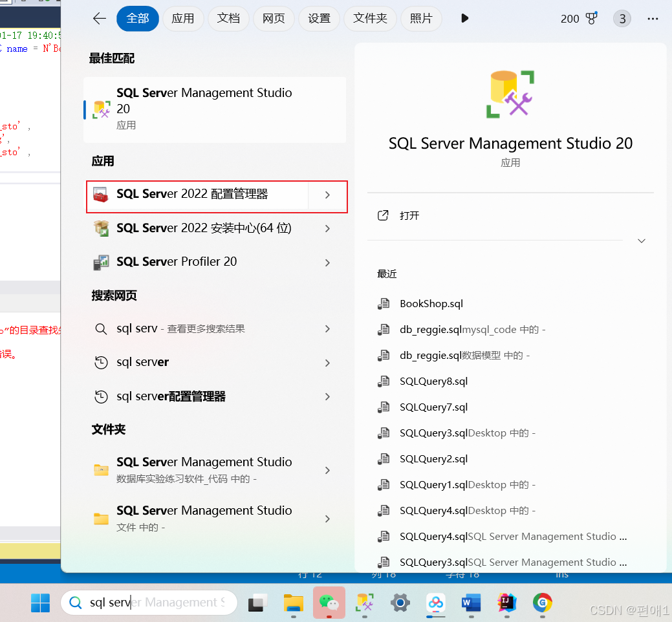This screenshot has width=672, height=622.
Task: Click the SSMS icon in best match result
Action: [x=102, y=110]
